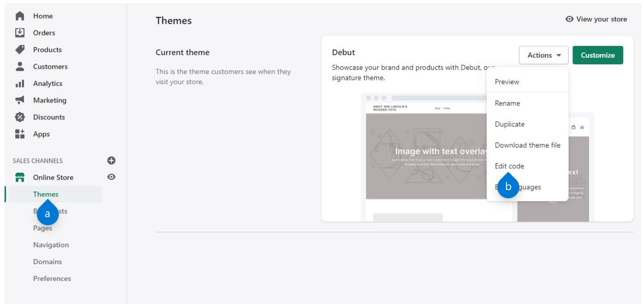Open Navigation under Online Store
Image resolution: width=644 pixels, height=304 pixels.
point(51,245)
